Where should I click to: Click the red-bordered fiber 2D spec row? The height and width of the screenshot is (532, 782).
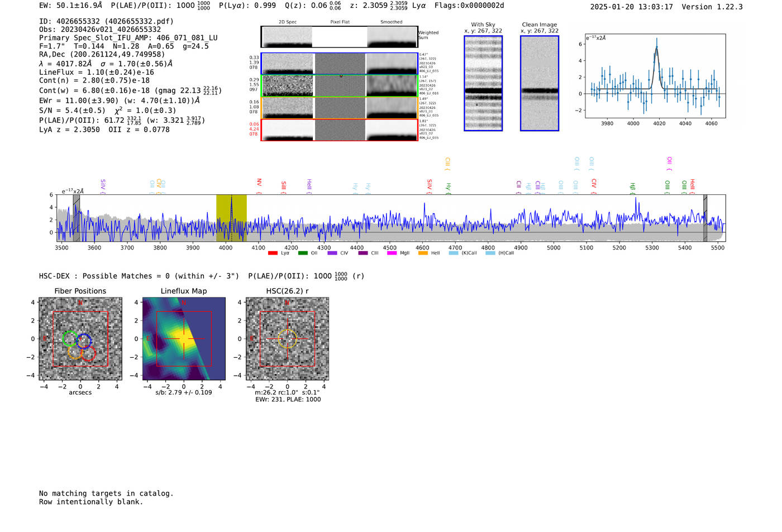339,130
